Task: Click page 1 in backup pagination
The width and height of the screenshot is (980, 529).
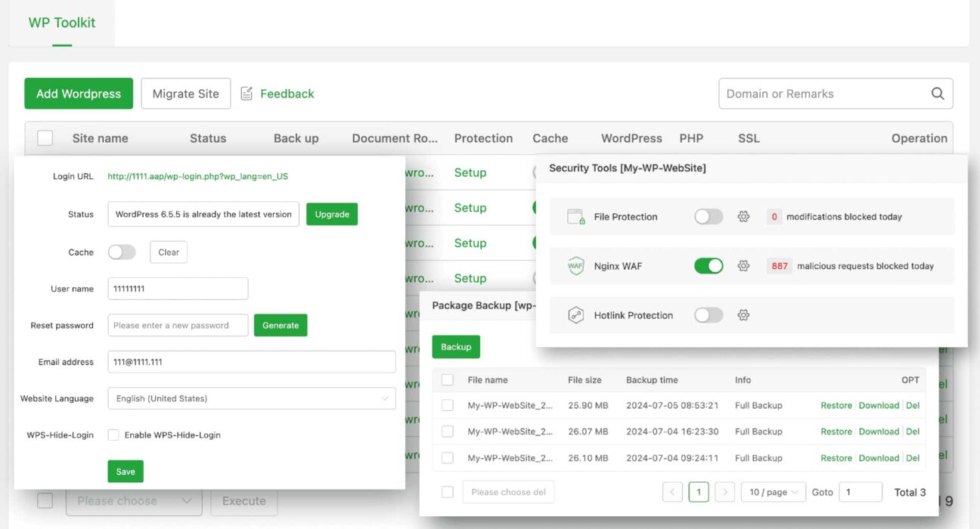Action: (x=699, y=492)
